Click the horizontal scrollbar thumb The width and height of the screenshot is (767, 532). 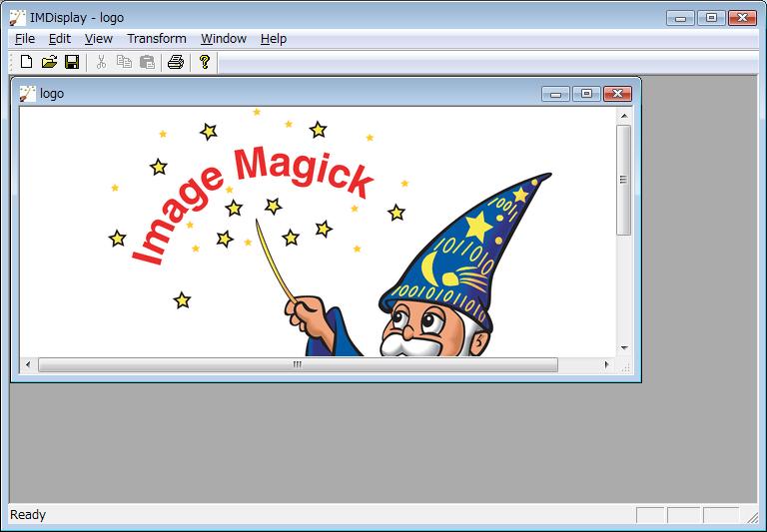click(x=298, y=364)
